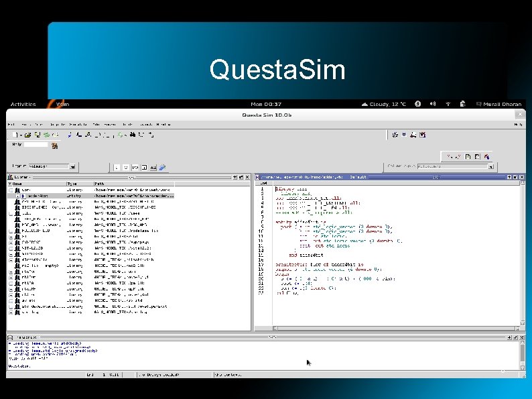
Task: Click the New file toolbar icon
Action: [x=15, y=135]
